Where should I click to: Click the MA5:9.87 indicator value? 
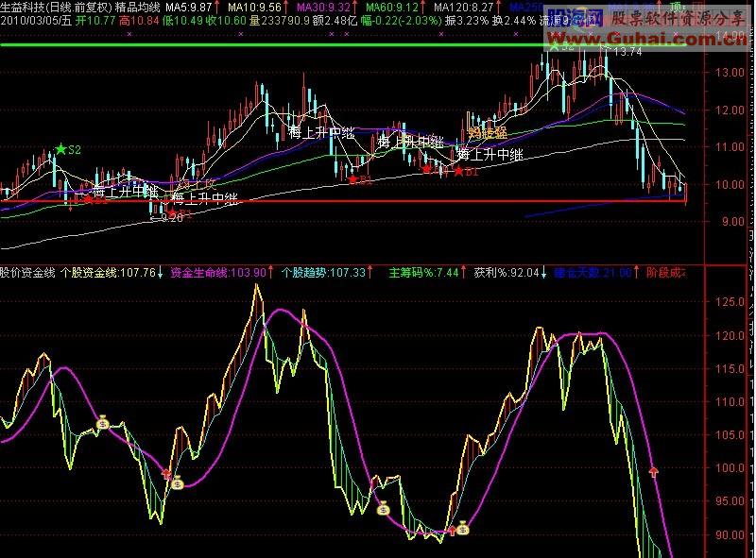tap(189, 8)
